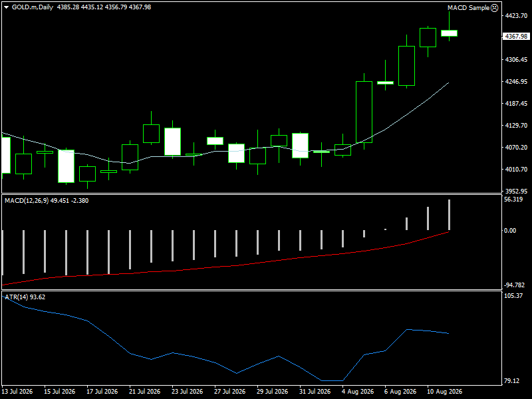Click the 3952.95 price scale label
This screenshot has height=399, width=532.
point(516,191)
